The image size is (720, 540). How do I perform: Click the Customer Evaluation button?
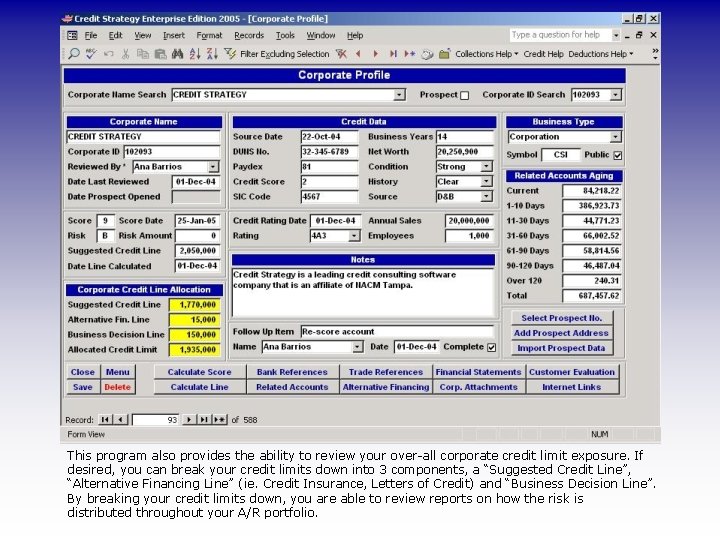pyautogui.click(x=572, y=372)
